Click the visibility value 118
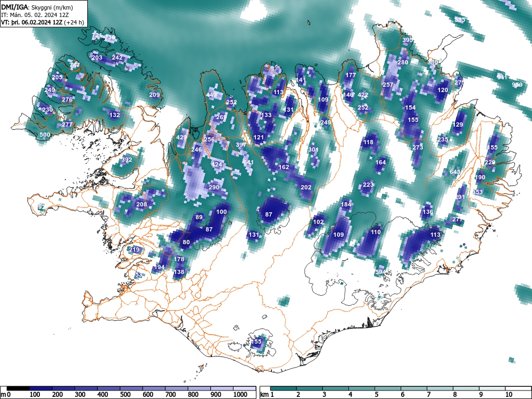The height and width of the screenshot is (399, 532). click(x=369, y=142)
